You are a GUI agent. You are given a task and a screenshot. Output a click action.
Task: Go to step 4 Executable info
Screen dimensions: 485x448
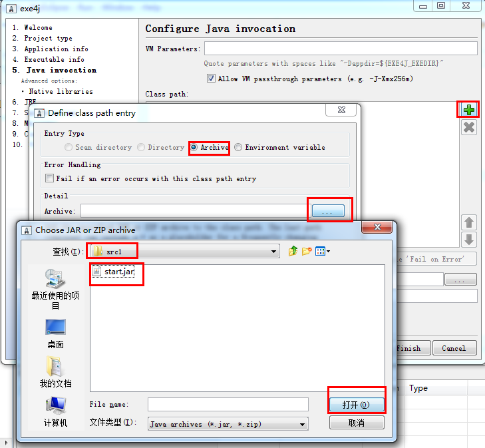tap(48, 59)
